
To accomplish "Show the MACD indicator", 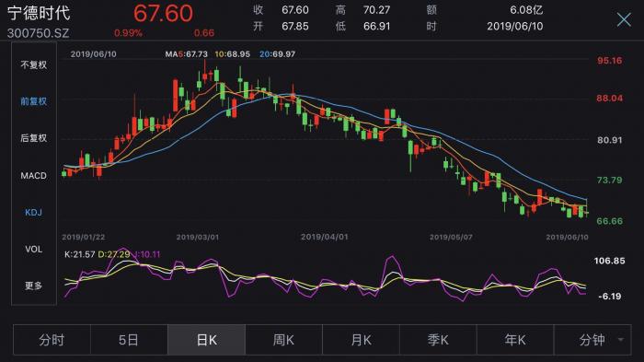I will tap(34, 176).
